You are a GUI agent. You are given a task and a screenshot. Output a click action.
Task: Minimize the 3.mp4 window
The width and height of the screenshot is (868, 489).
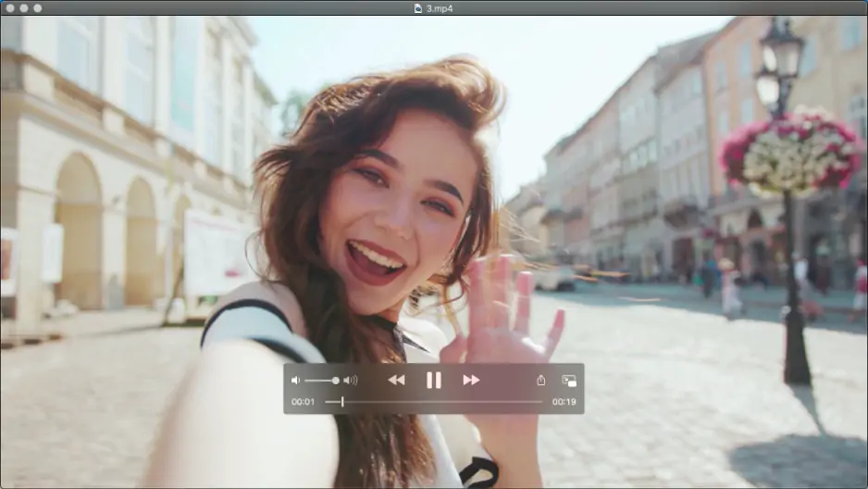point(24,8)
